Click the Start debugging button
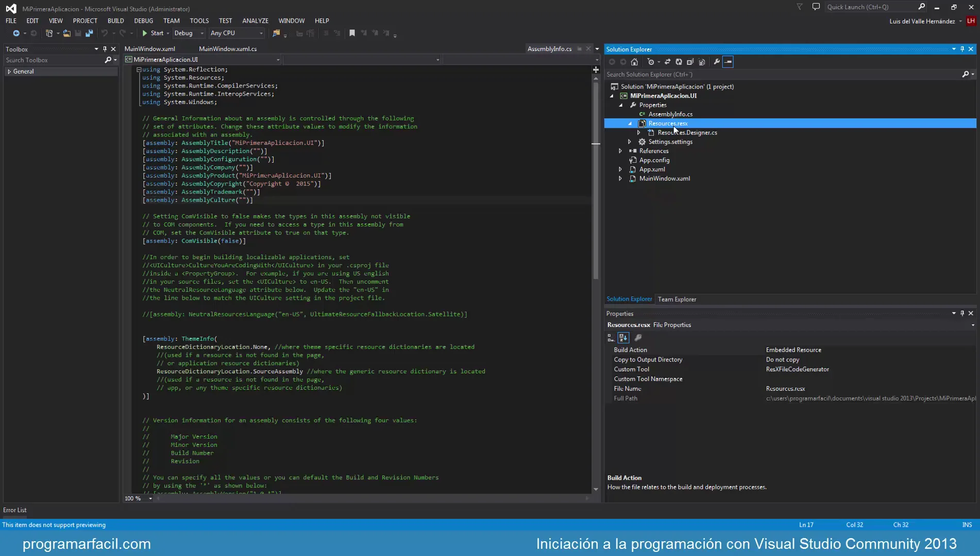The width and height of the screenshot is (980, 556). (153, 33)
